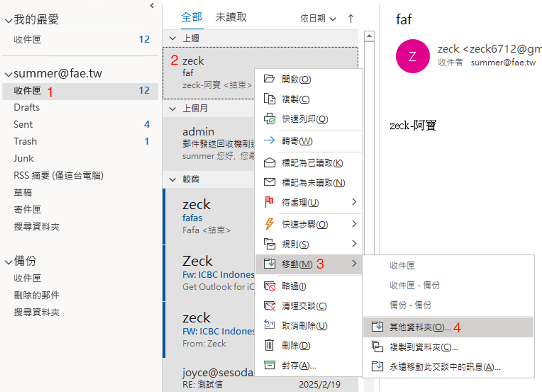Collapse the summer@fae.tw account tree
The width and height of the screenshot is (542, 392).
click(8, 74)
